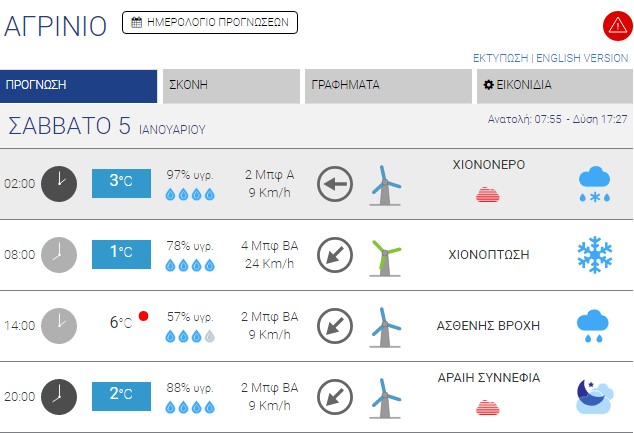Click the humidity droplets at 08:00 row
Screen dimensions: 634x433
pos(190,265)
